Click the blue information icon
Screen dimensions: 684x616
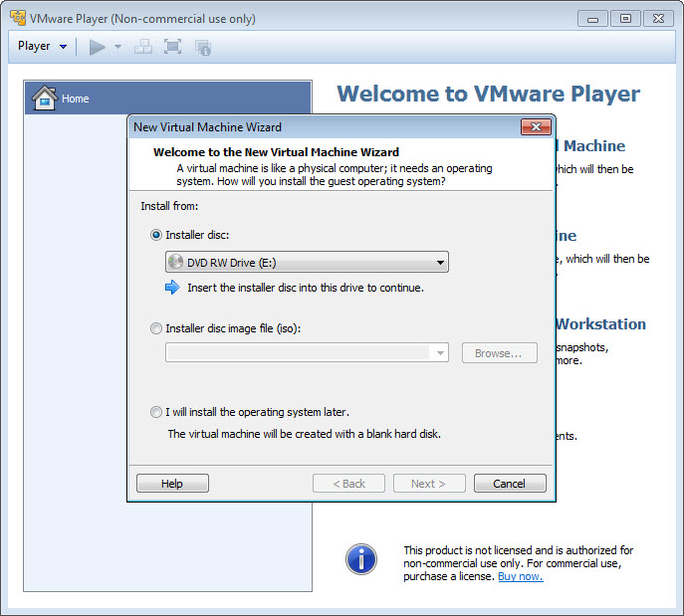[x=361, y=559]
